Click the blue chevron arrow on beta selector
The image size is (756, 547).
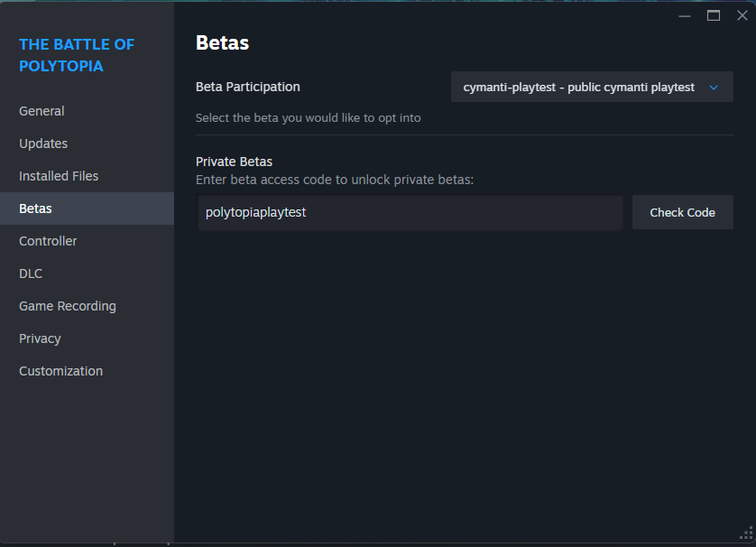(x=714, y=88)
